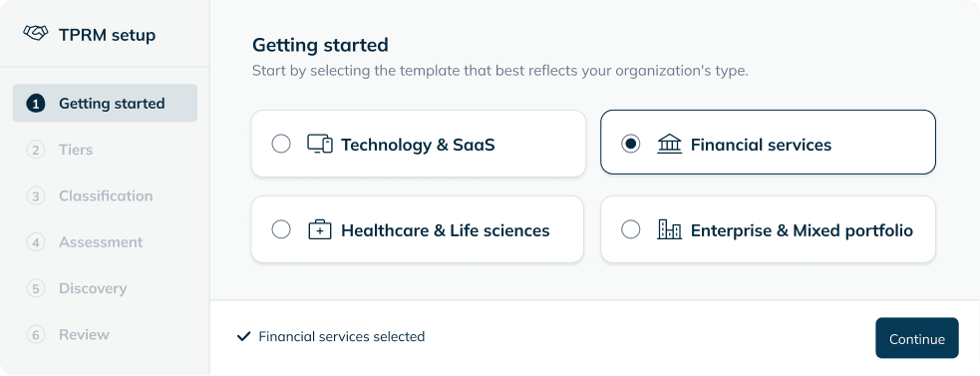
Task: Click the bank building icon for Financial services
Action: coord(669,145)
